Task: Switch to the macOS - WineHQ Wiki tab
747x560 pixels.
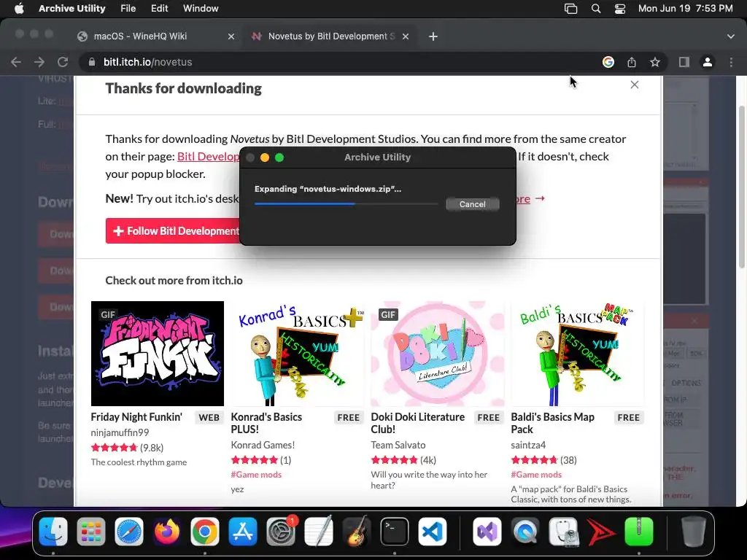Action: tap(140, 36)
